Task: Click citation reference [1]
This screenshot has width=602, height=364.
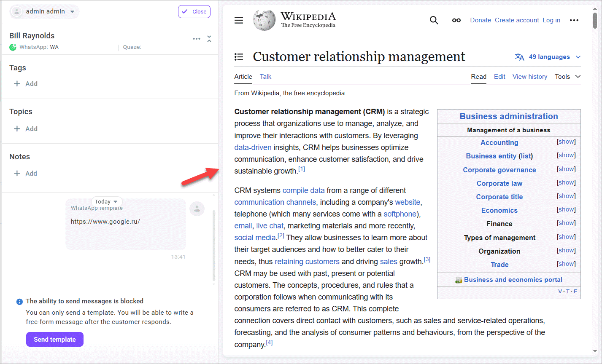Action: 302,169
